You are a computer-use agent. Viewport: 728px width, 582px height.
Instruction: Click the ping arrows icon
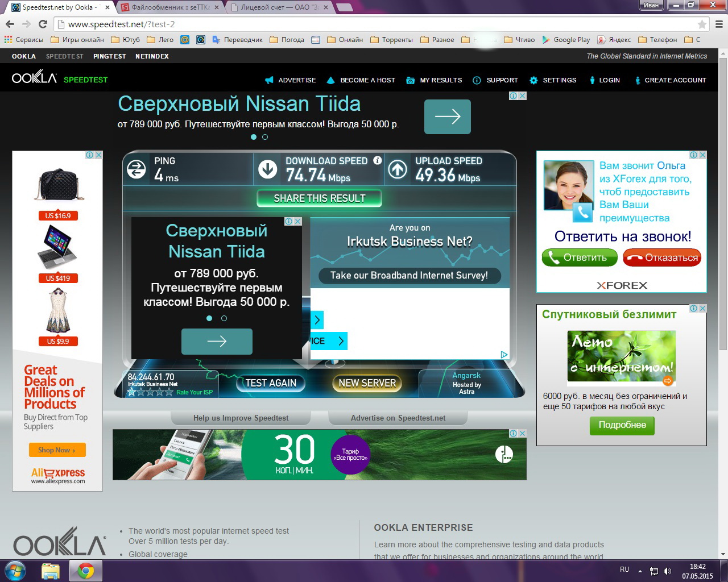point(136,169)
